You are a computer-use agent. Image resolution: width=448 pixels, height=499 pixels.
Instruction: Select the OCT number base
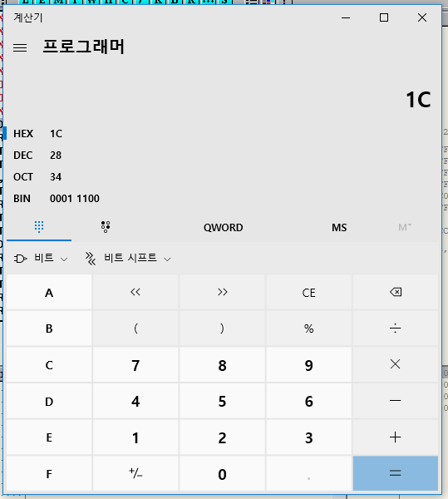pos(223,177)
